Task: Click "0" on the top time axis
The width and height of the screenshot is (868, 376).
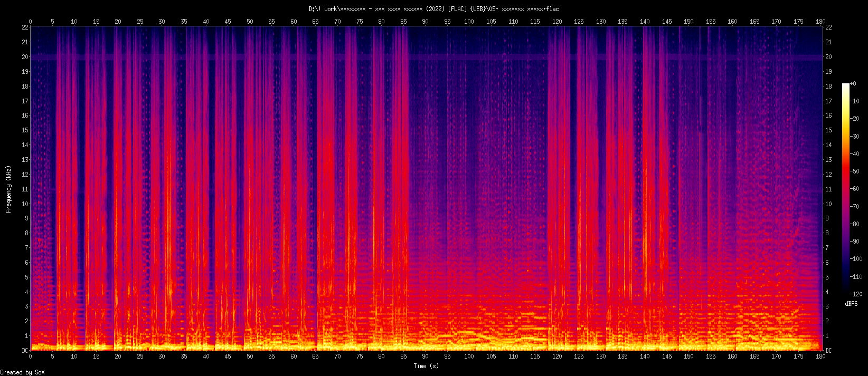Action: click(x=30, y=22)
